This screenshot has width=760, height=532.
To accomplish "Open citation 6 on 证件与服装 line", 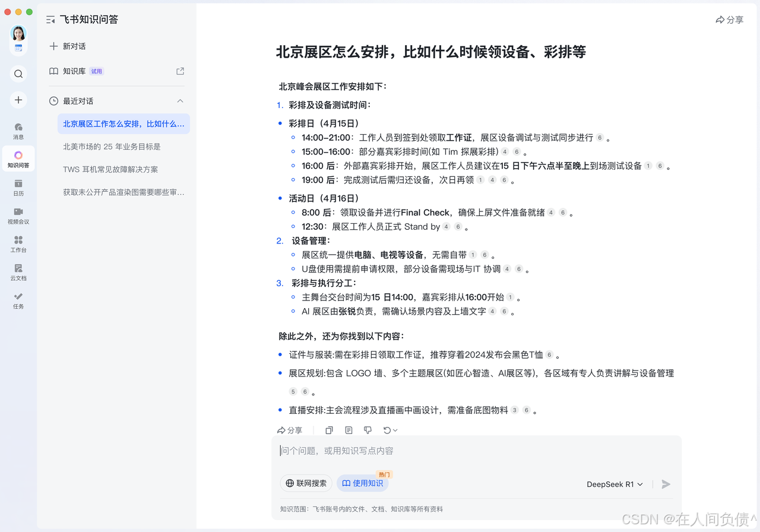I will tap(549, 355).
